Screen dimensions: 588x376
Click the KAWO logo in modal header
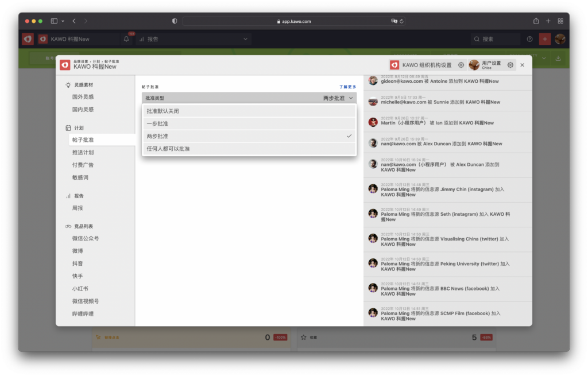(x=65, y=65)
